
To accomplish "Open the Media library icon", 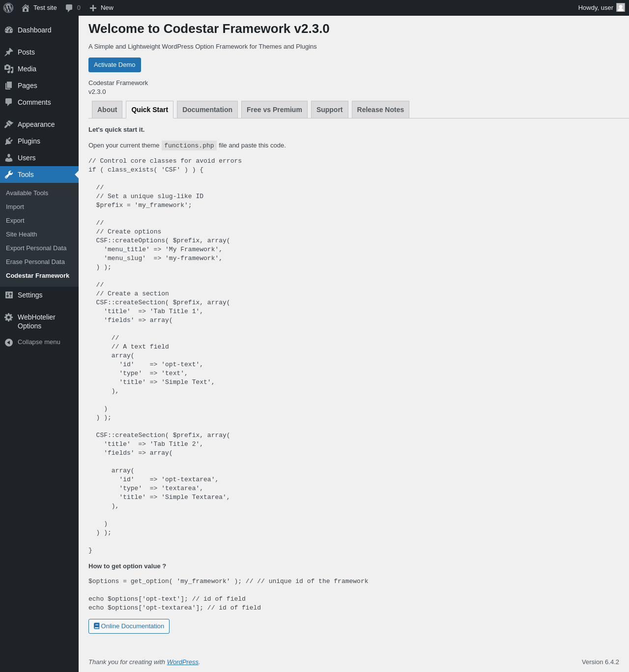I will point(9,69).
